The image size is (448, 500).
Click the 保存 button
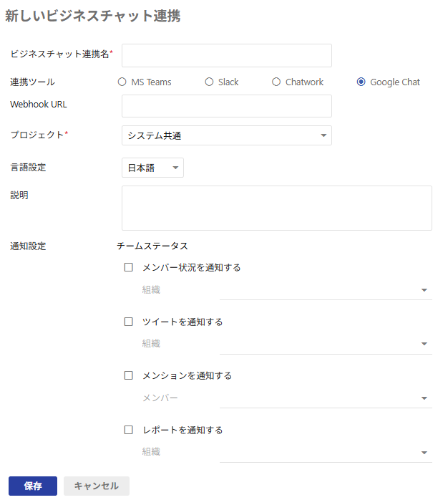[x=33, y=486]
